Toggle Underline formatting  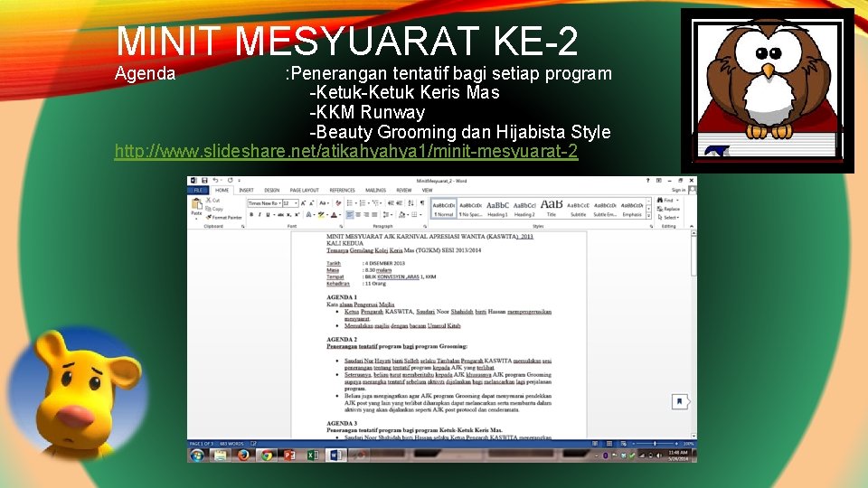(268, 215)
